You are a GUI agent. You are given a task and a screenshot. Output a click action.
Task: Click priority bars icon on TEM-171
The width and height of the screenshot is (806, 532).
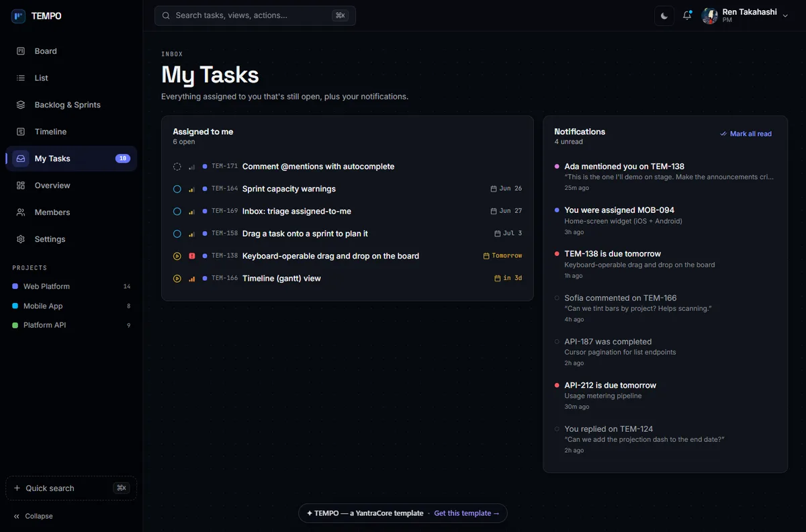point(192,167)
